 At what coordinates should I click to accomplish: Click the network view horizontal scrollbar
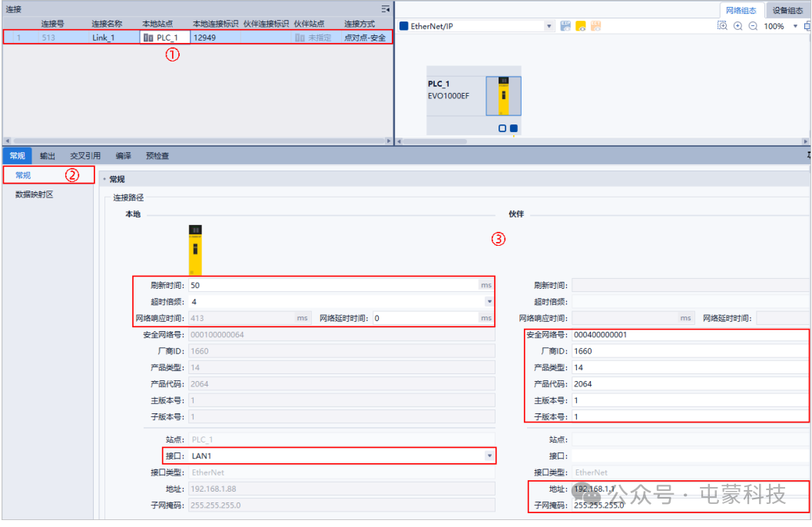click(435, 141)
